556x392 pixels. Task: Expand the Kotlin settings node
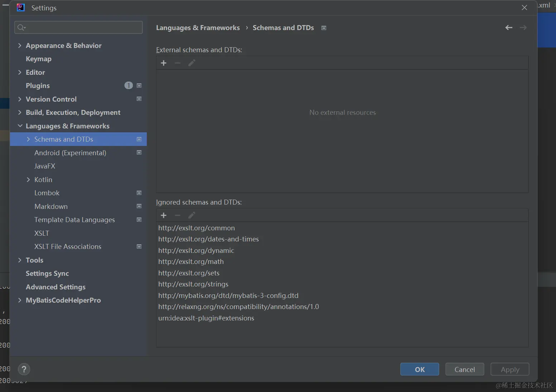(28, 180)
